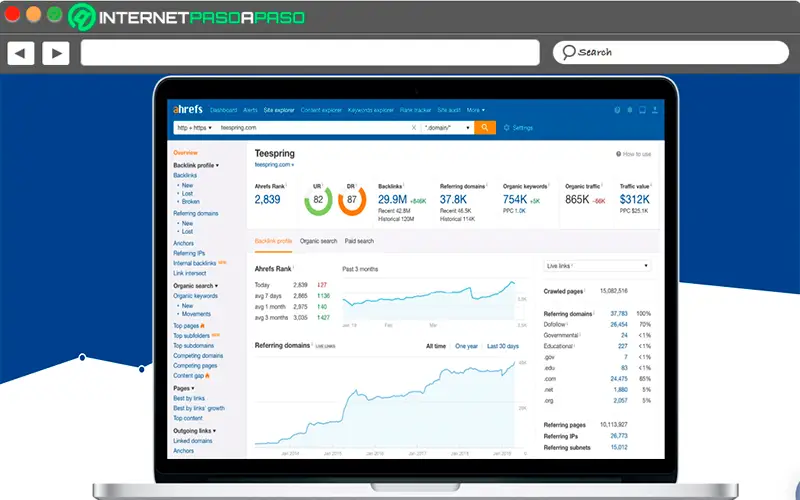Open the notifications bell in Ahrefs header

point(630,110)
